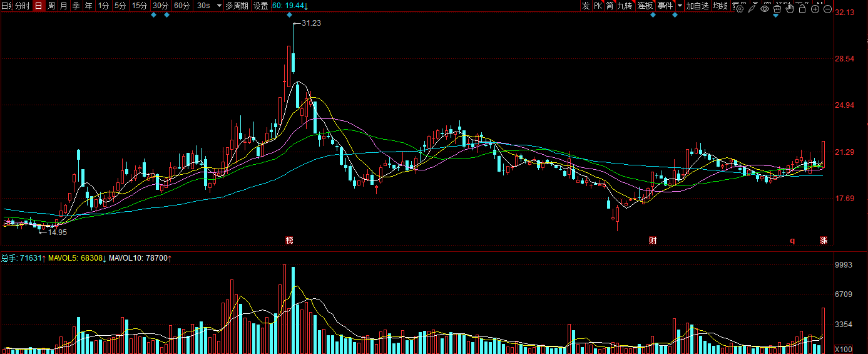Toggle the 均线 moving average lines
This screenshot has height=354, width=868.
tap(720, 6)
